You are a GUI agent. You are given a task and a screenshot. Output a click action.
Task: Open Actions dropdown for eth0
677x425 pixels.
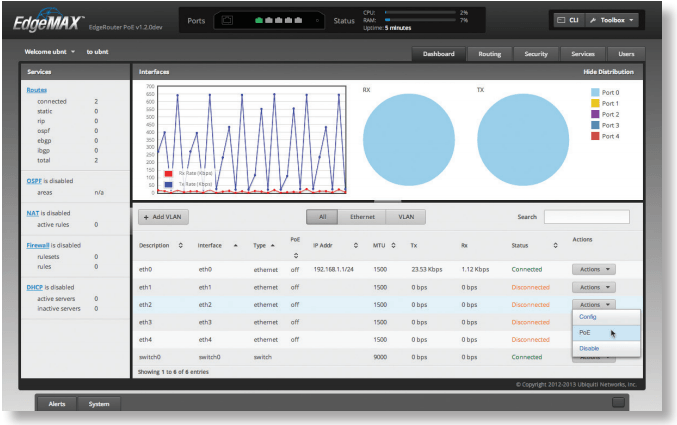tap(594, 268)
